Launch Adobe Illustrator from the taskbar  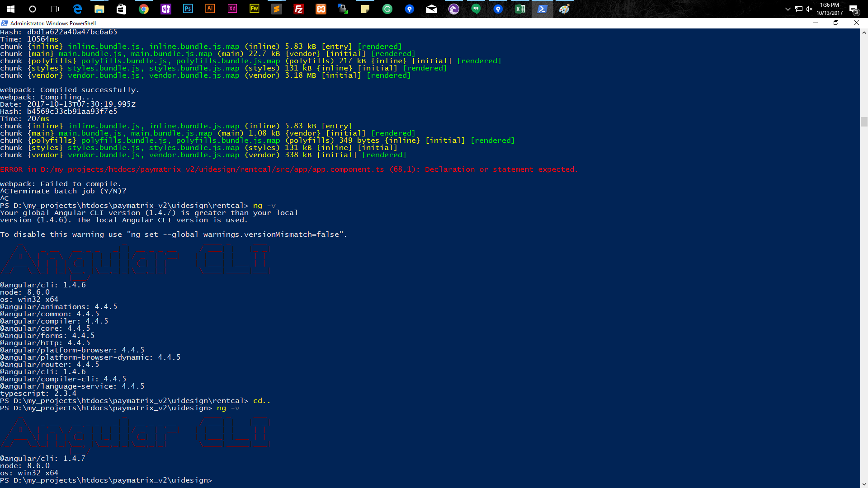point(210,9)
